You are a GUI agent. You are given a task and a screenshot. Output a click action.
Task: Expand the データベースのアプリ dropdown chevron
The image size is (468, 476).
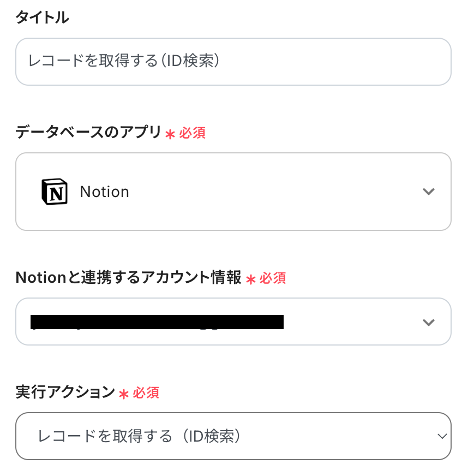(x=429, y=192)
